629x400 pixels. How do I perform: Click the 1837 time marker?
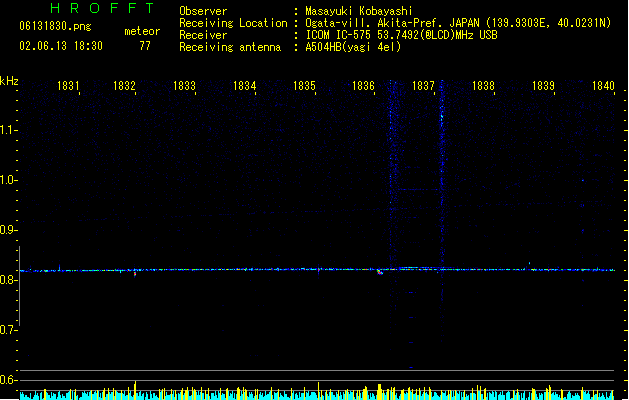(x=423, y=86)
